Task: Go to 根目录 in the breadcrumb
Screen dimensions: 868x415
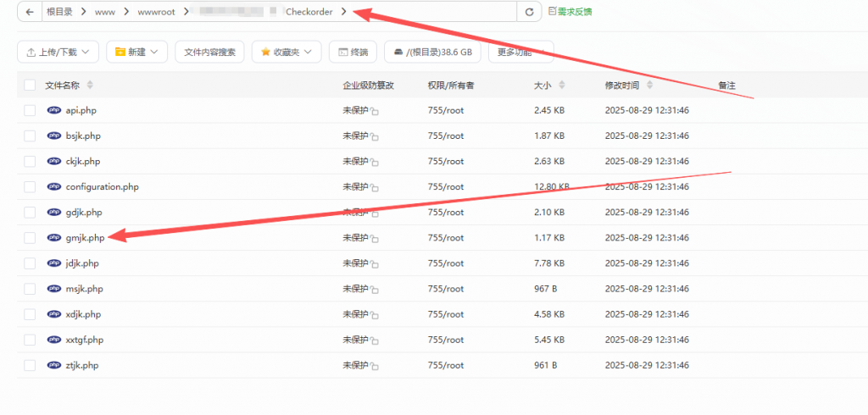Action: pyautogui.click(x=59, y=12)
